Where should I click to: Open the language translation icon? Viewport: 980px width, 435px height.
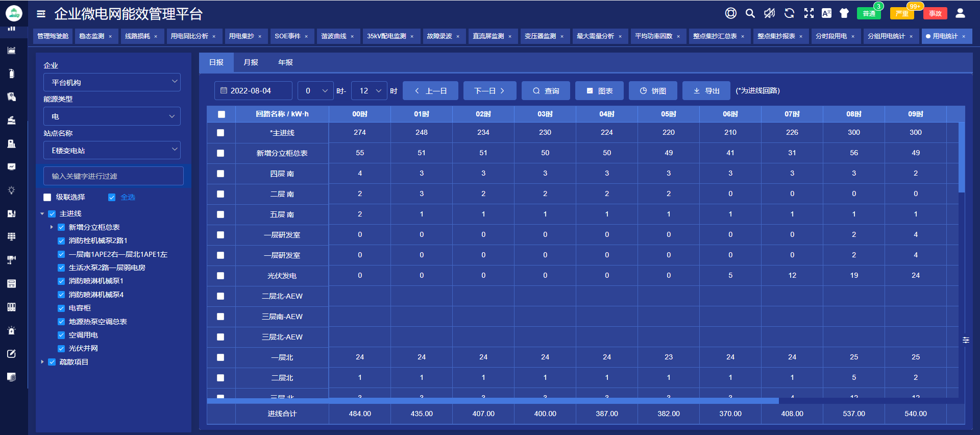click(826, 13)
